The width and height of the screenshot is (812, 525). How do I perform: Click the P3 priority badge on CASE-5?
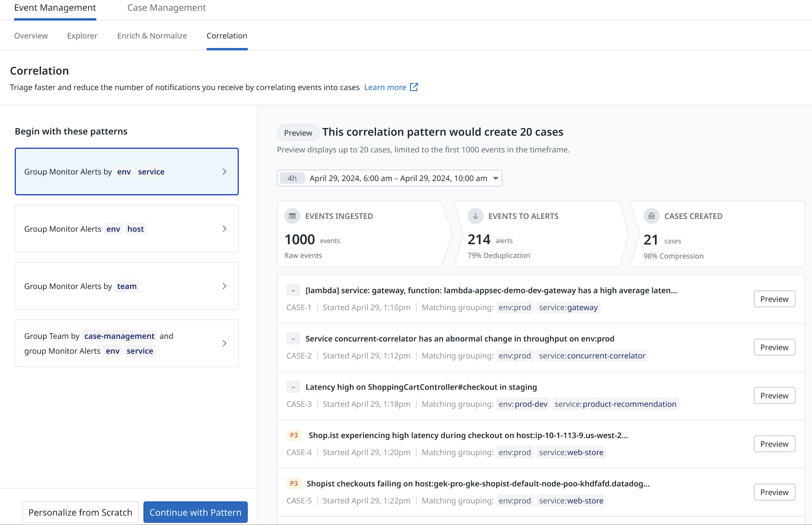pos(294,484)
